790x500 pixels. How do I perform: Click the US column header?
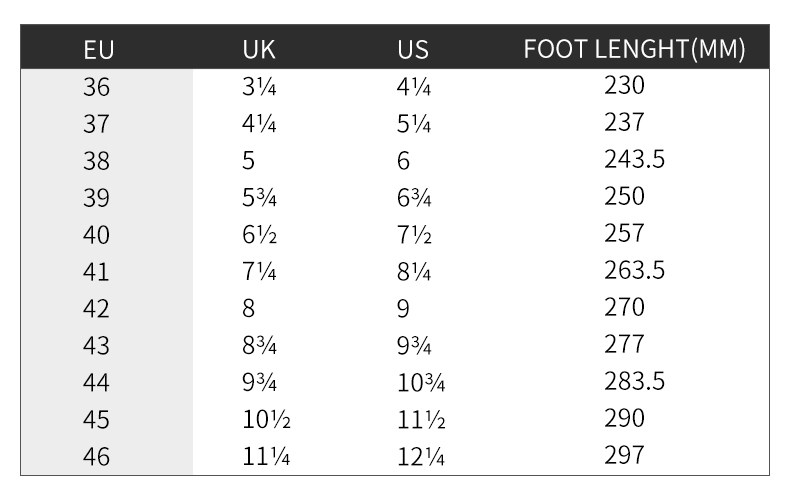pos(412,50)
